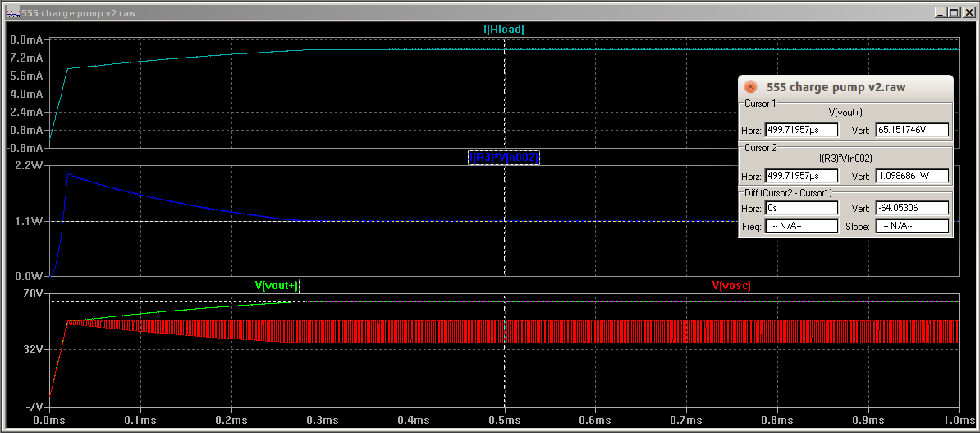The height and width of the screenshot is (433, 980).
Task: Click the cursor dialog title bar
Action: click(x=845, y=88)
